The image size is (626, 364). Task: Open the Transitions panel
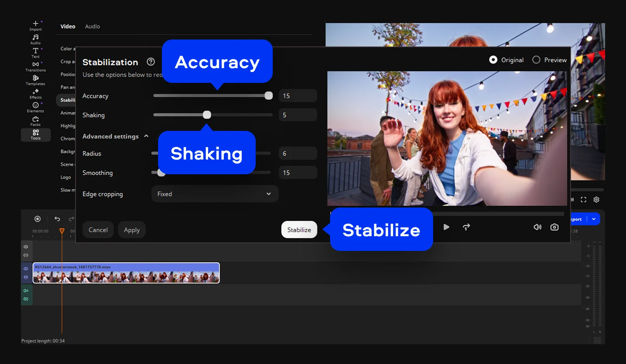click(x=35, y=66)
